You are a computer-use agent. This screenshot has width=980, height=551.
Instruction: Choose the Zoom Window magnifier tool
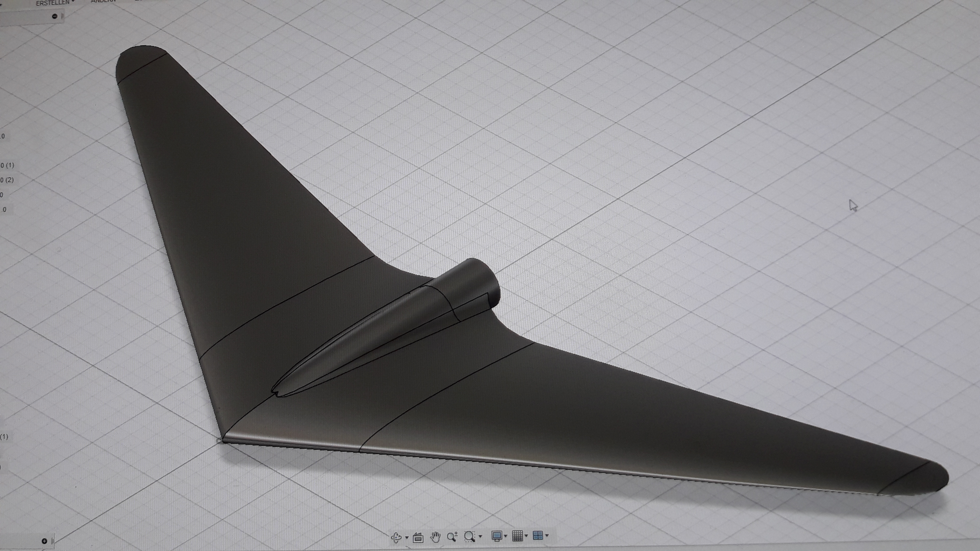pyautogui.click(x=470, y=536)
